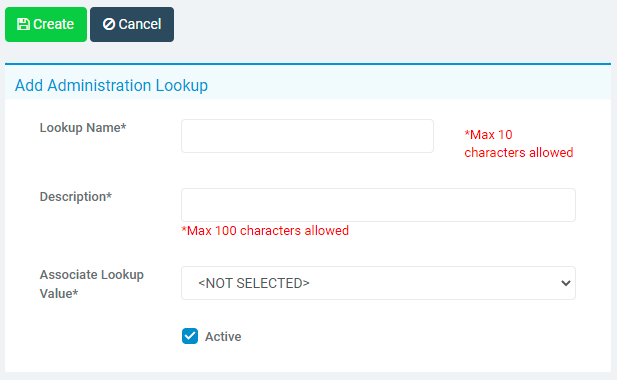Focus the Description text field
617x380 pixels.
click(x=378, y=205)
